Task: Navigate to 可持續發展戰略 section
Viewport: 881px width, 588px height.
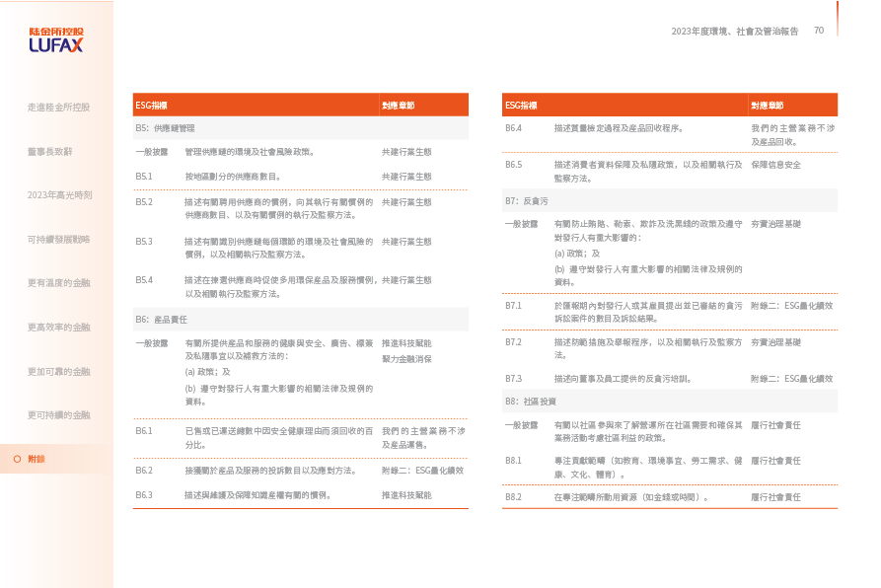Action: tap(59, 239)
